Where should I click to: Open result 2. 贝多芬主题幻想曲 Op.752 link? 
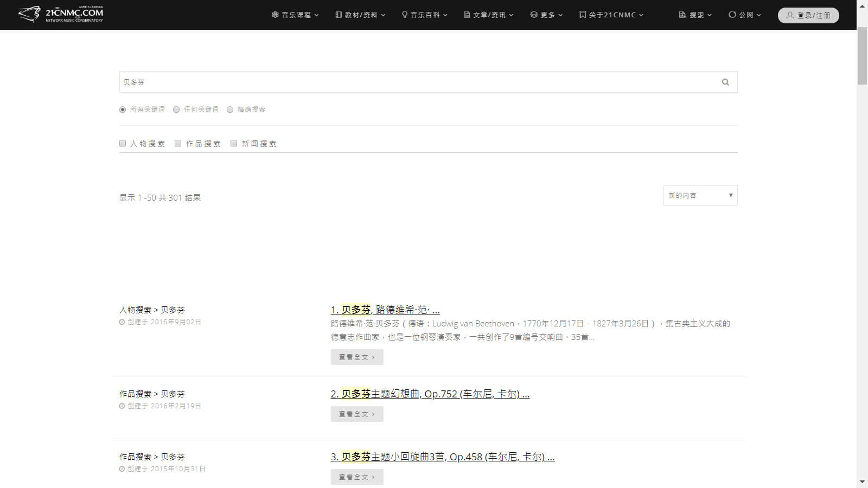click(x=430, y=394)
